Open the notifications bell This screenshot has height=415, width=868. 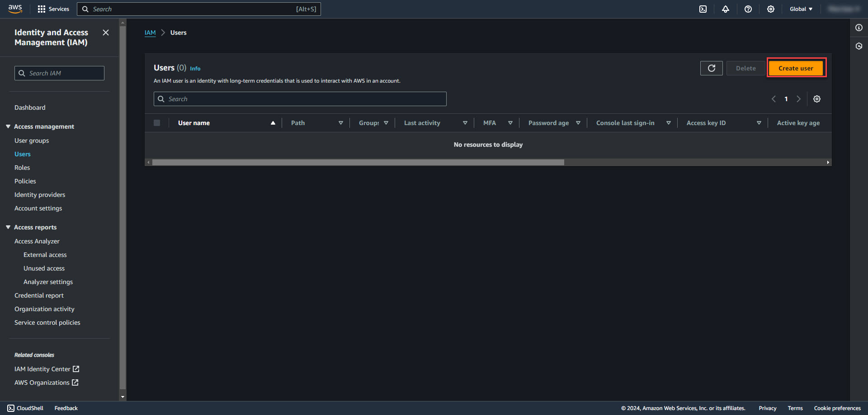tap(726, 9)
